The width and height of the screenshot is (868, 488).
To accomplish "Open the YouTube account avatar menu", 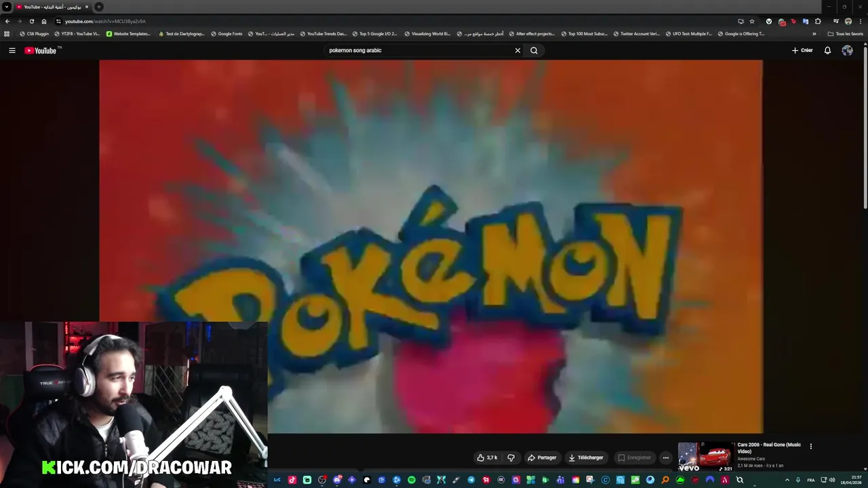I will pos(847,50).
